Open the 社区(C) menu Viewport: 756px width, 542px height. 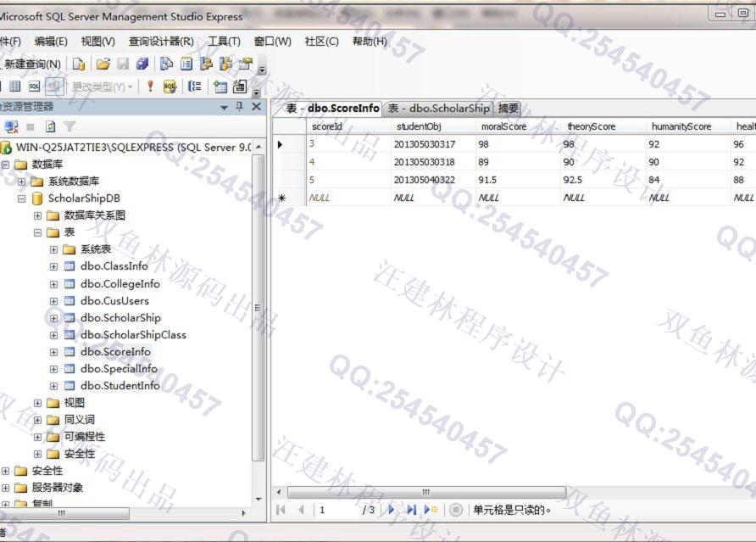pyautogui.click(x=321, y=42)
